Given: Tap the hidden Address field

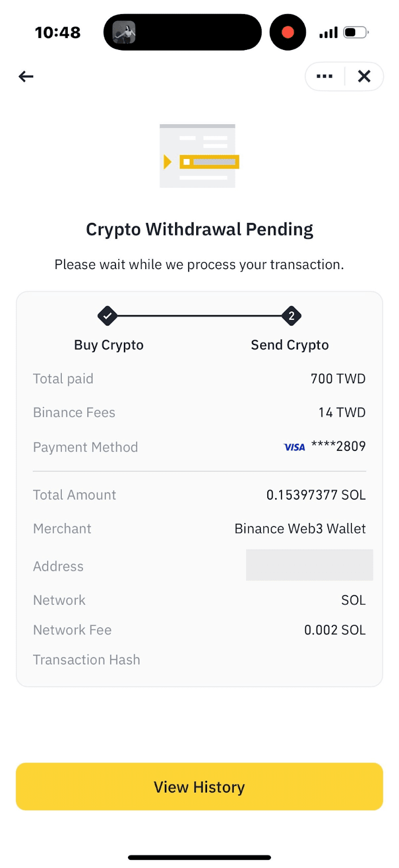Looking at the screenshot, I should [x=309, y=565].
